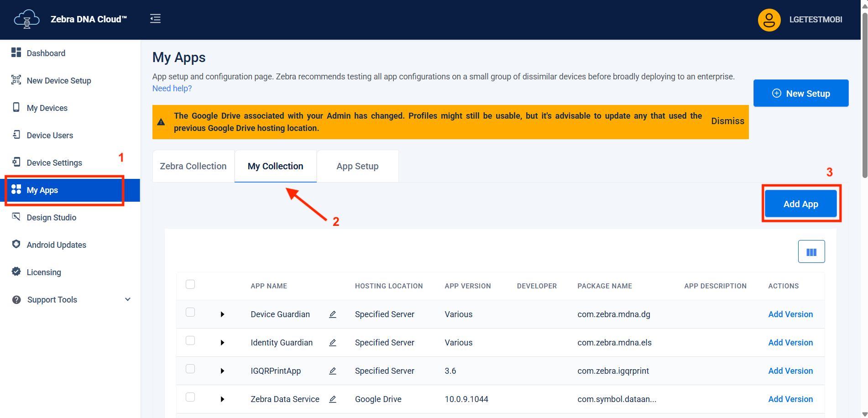This screenshot has height=418, width=868.
Task: Collapse the sidebar using the hamburger menu icon
Action: (155, 19)
